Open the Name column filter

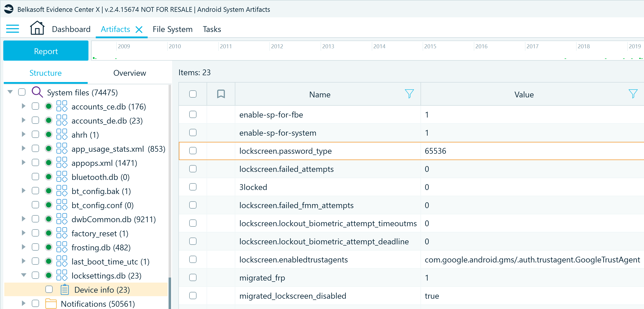pyautogui.click(x=409, y=94)
